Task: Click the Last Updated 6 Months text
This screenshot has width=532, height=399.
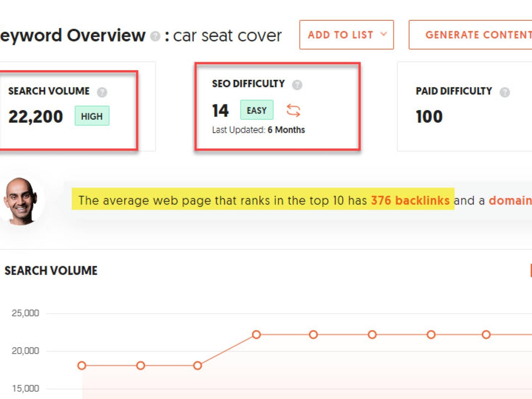Action: (258, 130)
